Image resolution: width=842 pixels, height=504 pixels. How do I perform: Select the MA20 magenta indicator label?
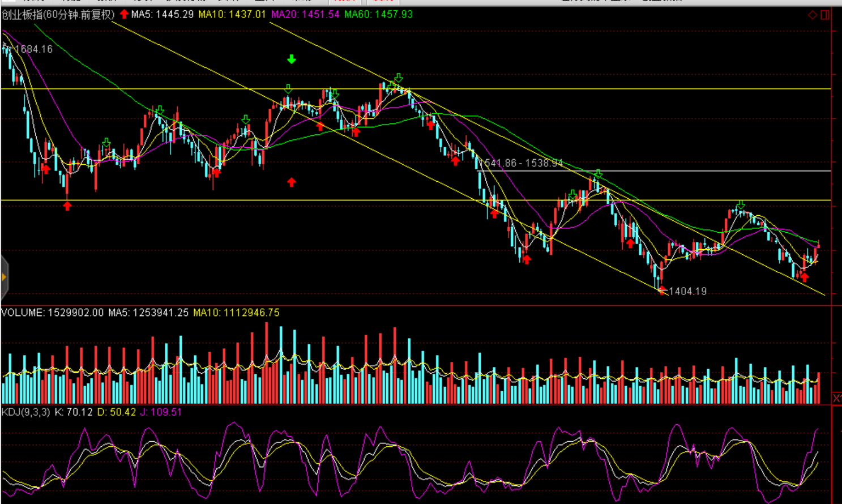pyautogui.click(x=305, y=14)
